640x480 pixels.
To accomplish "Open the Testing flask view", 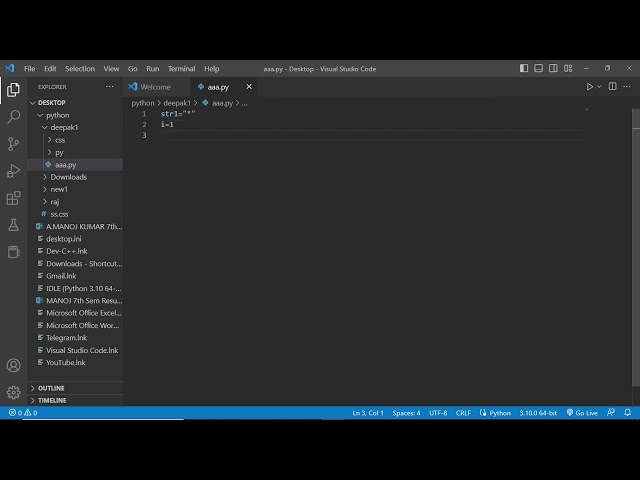I will 13,225.
